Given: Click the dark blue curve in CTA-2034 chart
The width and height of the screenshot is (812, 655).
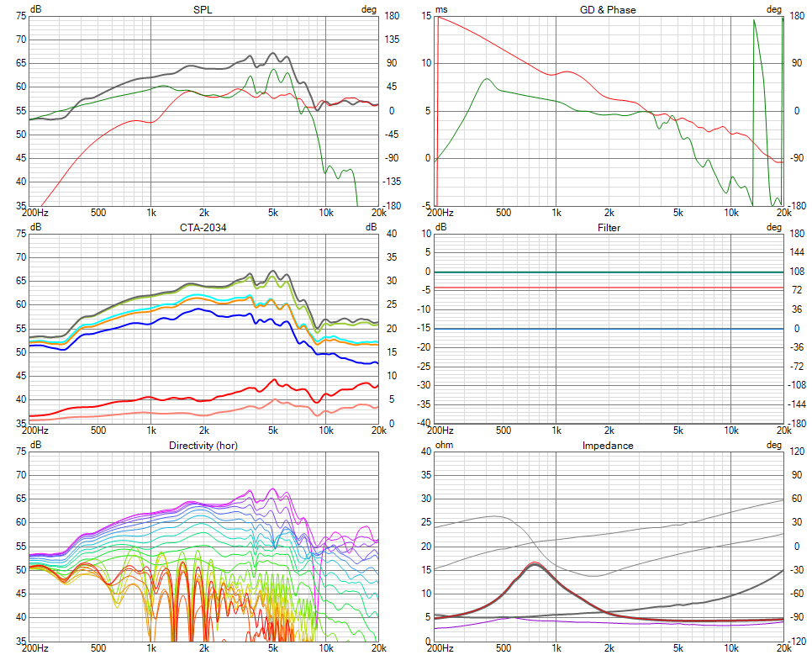Looking at the screenshot, I should (x=198, y=309).
